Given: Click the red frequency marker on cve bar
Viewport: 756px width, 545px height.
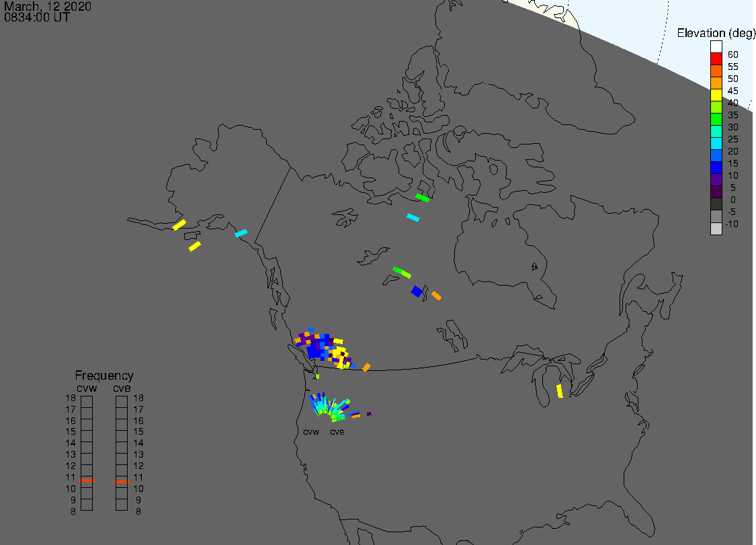Looking at the screenshot, I should (122, 481).
